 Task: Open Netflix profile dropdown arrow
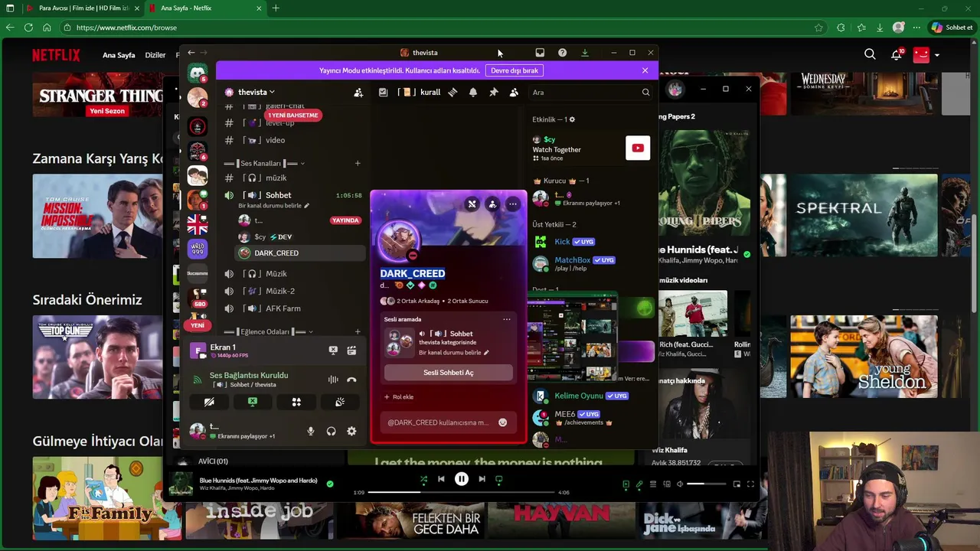(x=936, y=55)
